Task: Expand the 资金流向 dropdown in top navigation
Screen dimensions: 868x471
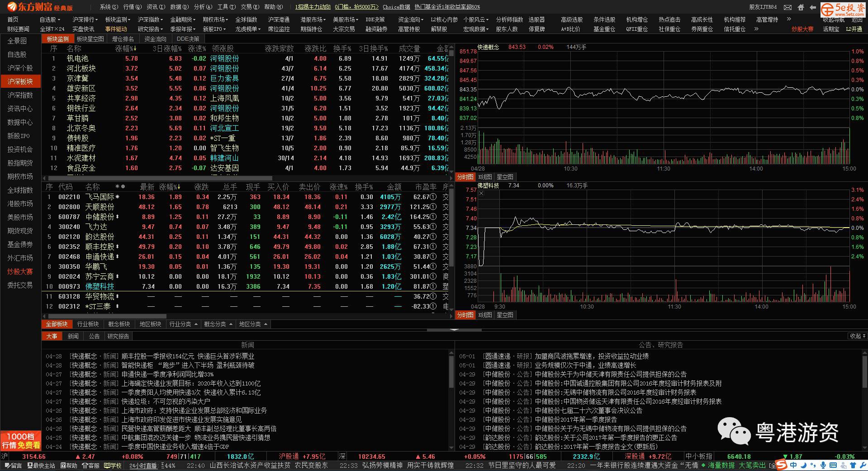Action: point(411,19)
